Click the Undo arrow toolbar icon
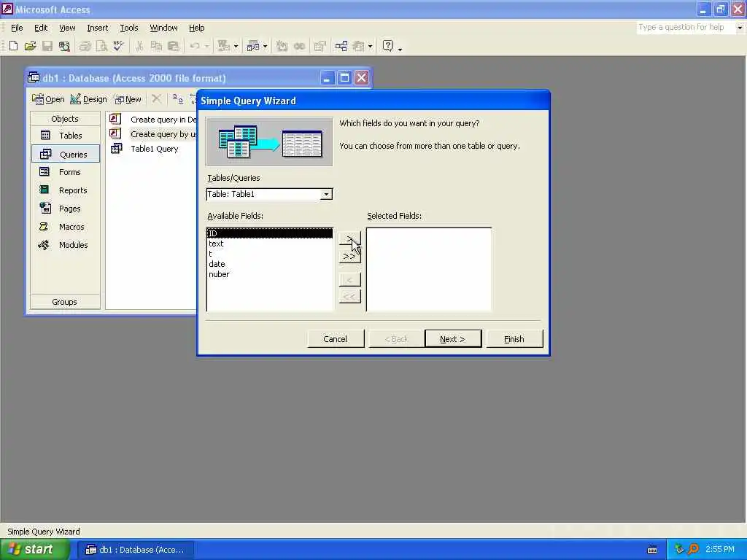Viewport: 747px width, 560px height. click(194, 46)
